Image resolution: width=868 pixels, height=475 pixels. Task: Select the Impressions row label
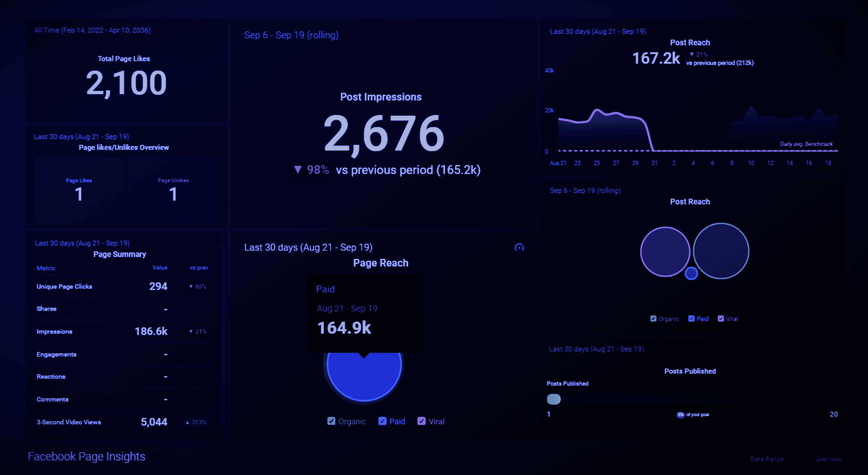point(55,332)
